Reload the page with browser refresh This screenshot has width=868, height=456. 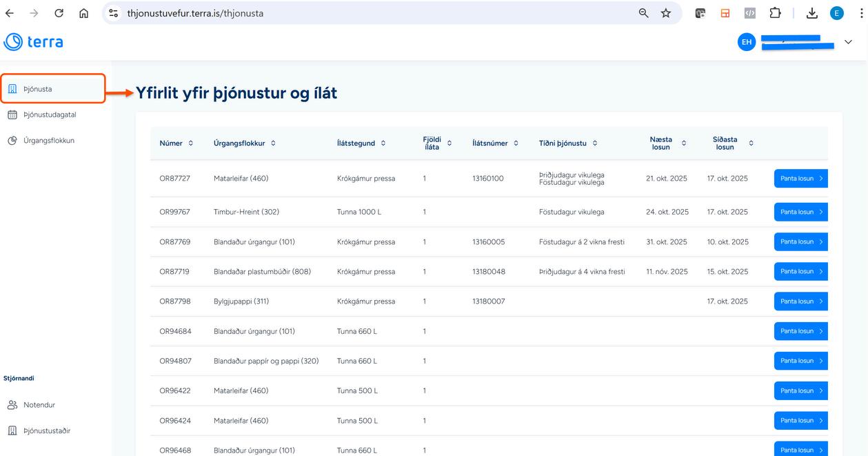tap(59, 13)
